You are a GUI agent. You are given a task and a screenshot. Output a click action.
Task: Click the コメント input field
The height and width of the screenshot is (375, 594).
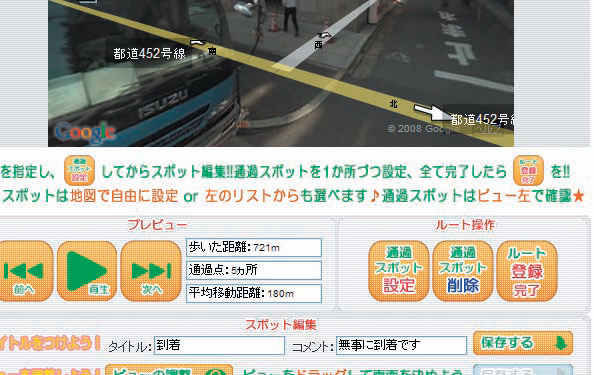coord(401,345)
